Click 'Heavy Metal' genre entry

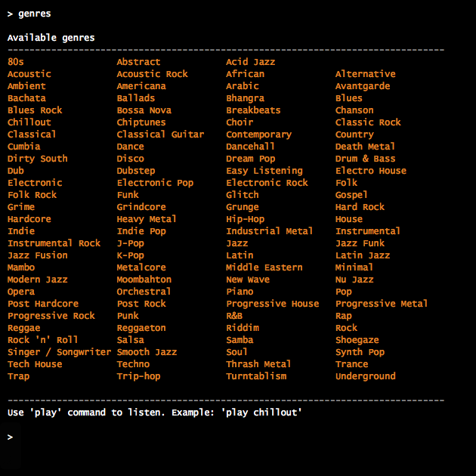pos(147,219)
